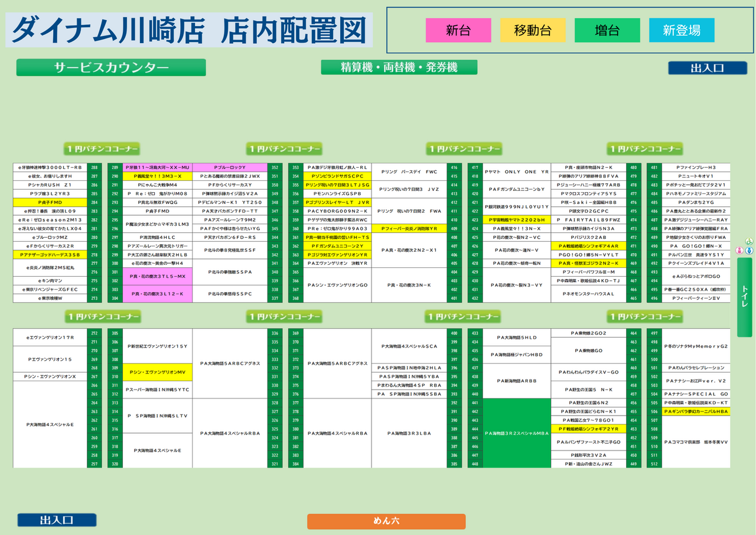Select yellow cell PアナザーゴッドハーデスS3SB
756x535 pixels.
[50, 255]
